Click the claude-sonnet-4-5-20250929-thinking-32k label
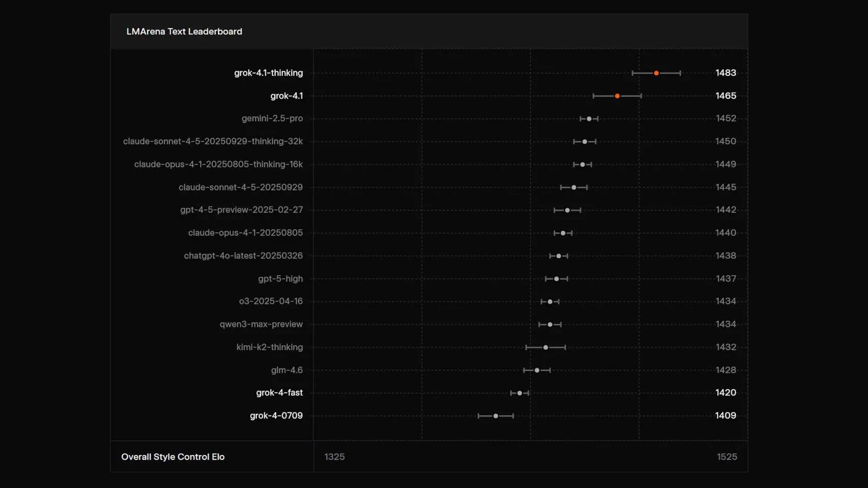Screen dimensions: 868x488 pos(213,141)
